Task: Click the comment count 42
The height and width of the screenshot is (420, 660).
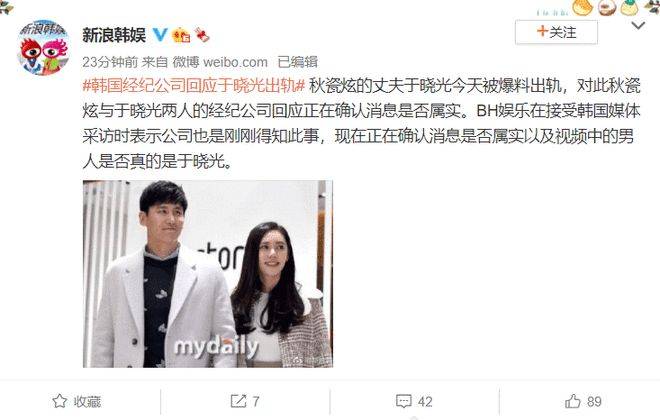Action: pos(425,401)
